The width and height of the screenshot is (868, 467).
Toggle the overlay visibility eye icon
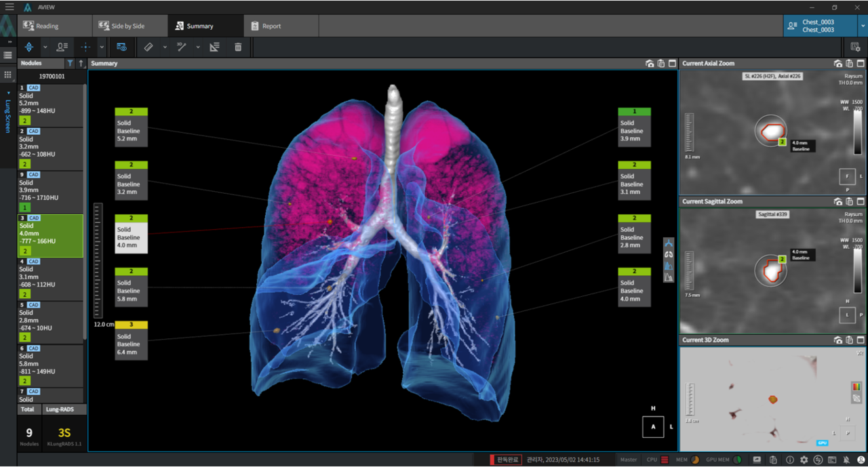(x=121, y=47)
